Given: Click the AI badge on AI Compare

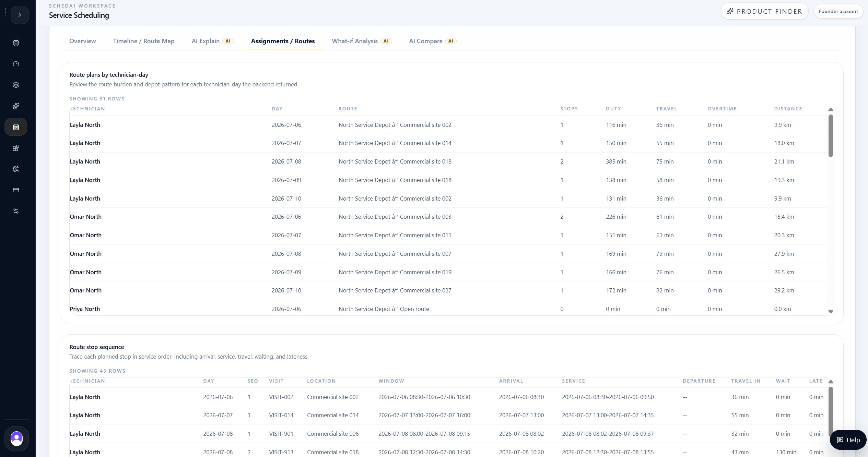Looking at the screenshot, I should [x=451, y=41].
